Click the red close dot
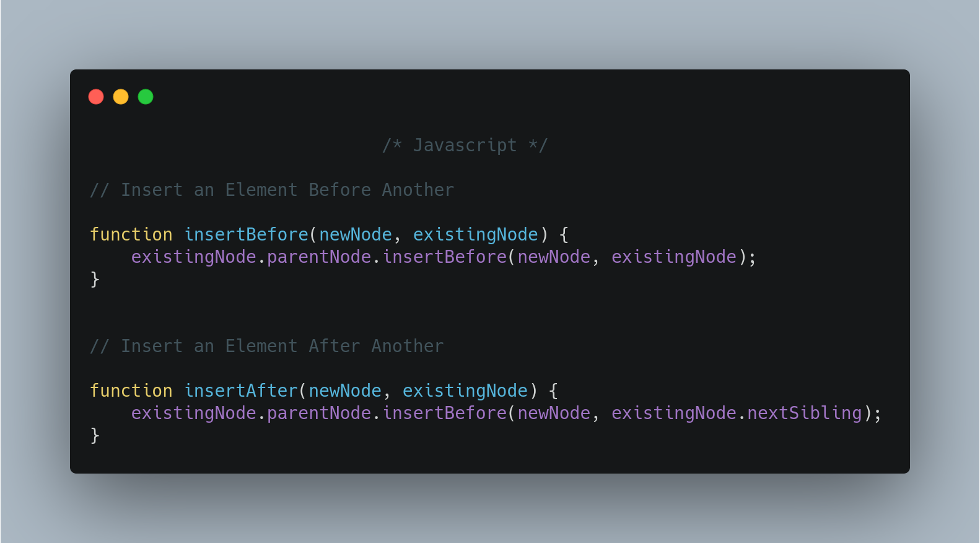 [x=96, y=97]
